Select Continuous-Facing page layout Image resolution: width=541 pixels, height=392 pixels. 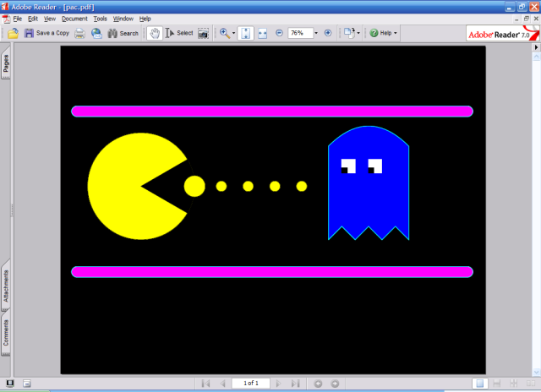pyautogui.click(x=514, y=384)
